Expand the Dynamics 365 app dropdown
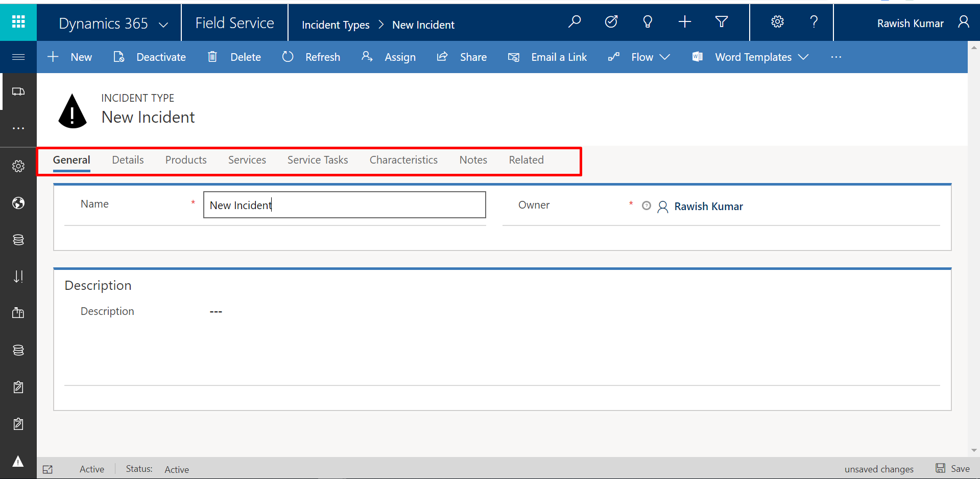 [163, 25]
